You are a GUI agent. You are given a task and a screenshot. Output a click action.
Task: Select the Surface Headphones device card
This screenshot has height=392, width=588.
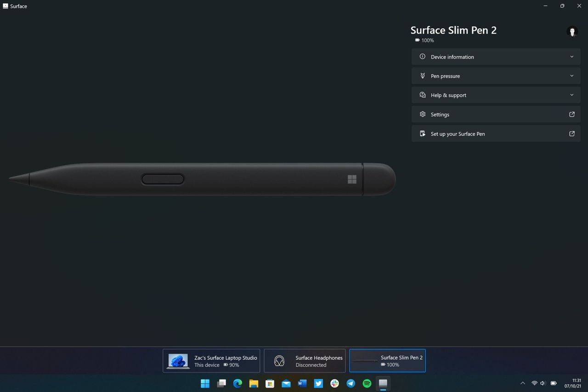tap(305, 361)
